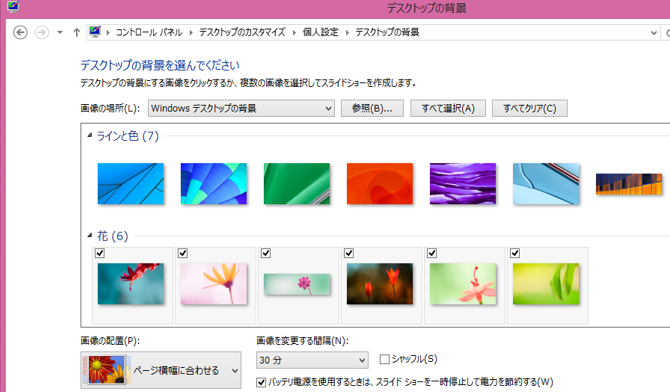Select purple waves wallpaper thumbnail
The image size is (670, 392).
[x=463, y=184]
